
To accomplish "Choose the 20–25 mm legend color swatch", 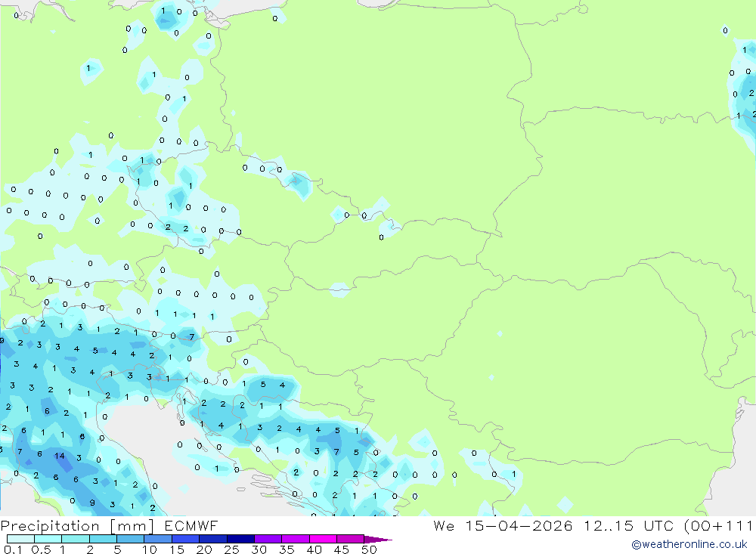I will pos(212,539).
